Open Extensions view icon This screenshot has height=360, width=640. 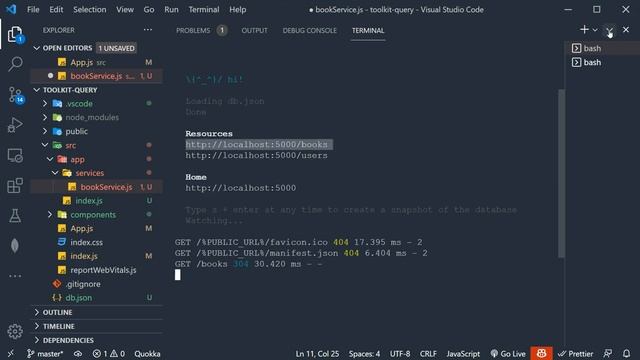[15, 186]
